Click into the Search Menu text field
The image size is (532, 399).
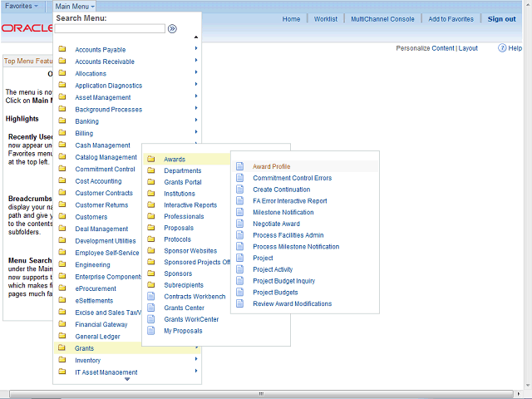point(110,28)
